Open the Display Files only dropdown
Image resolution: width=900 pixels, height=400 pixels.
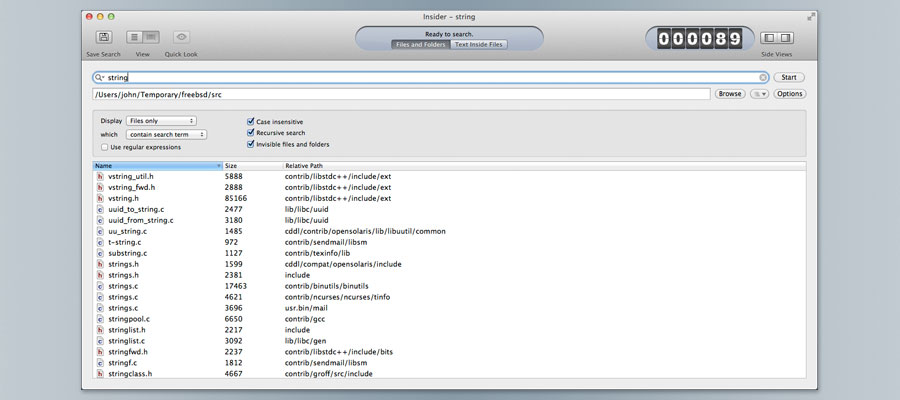pos(161,121)
